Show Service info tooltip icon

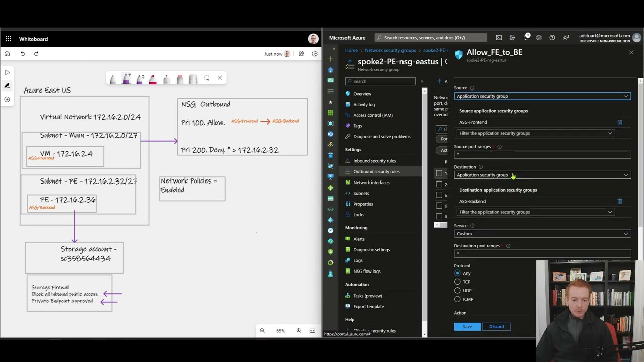(x=472, y=226)
